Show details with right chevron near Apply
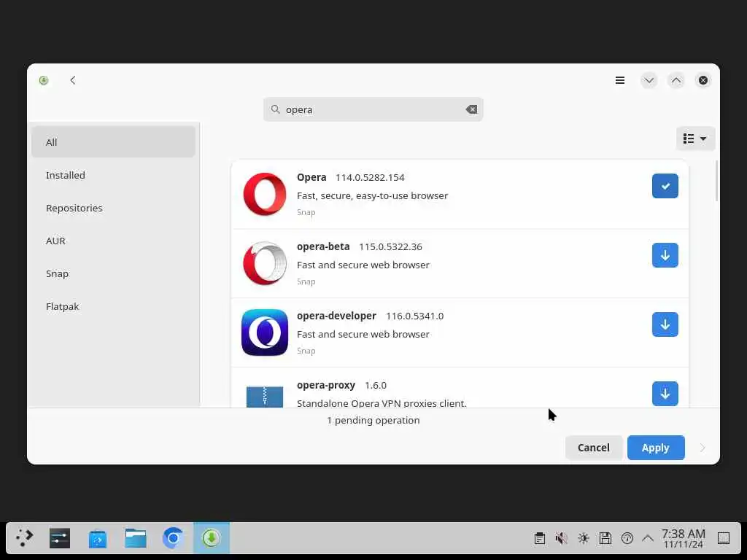747x560 pixels. click(x=703, y=448)
